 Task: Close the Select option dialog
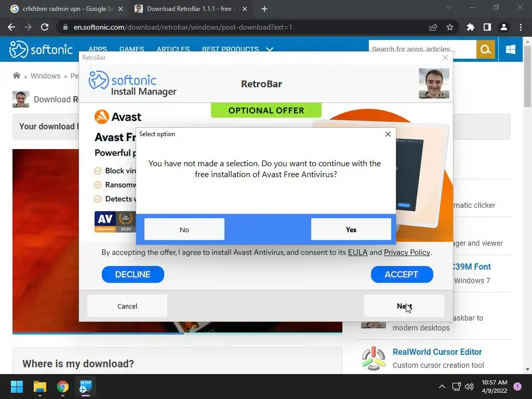pyautogui.click(x=388, y=134)
